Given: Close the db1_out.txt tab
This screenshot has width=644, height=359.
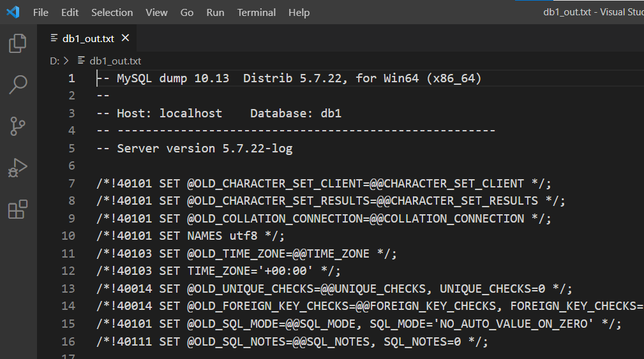Looking at the screenshot, I should (x=125, y=38).
